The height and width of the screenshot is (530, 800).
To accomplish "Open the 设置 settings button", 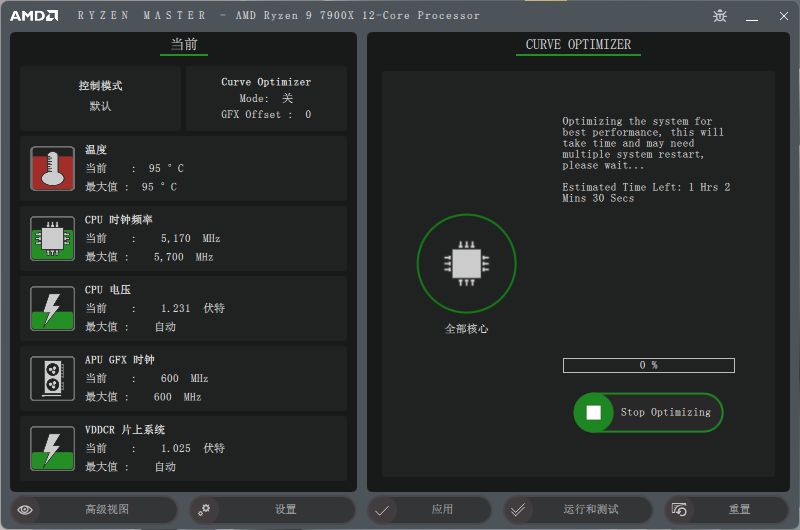I will (x=272, y=510).
